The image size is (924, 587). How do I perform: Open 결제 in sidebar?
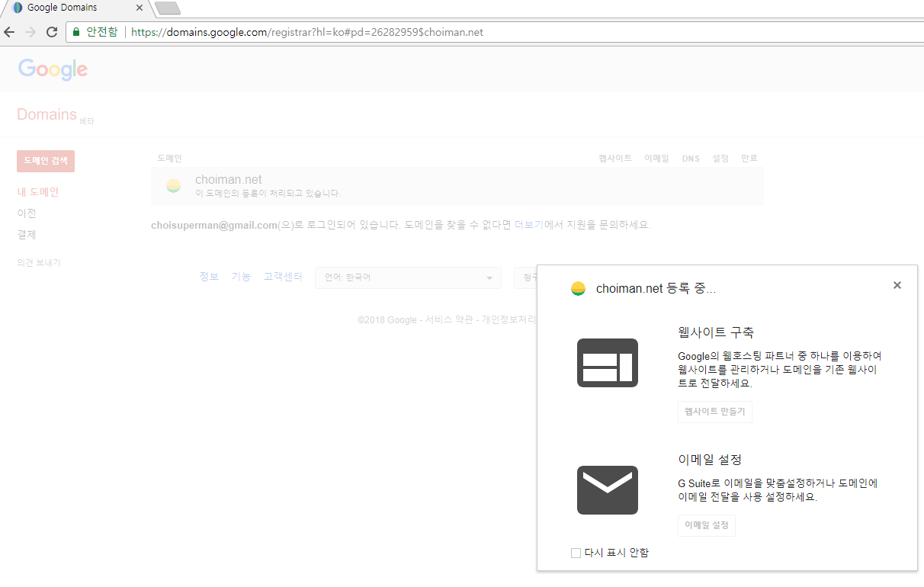tap(27, 235)
